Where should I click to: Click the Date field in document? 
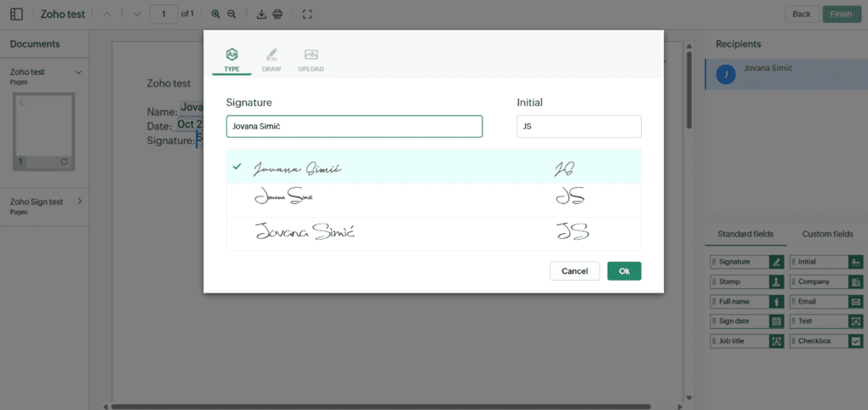tap(190, 125)
